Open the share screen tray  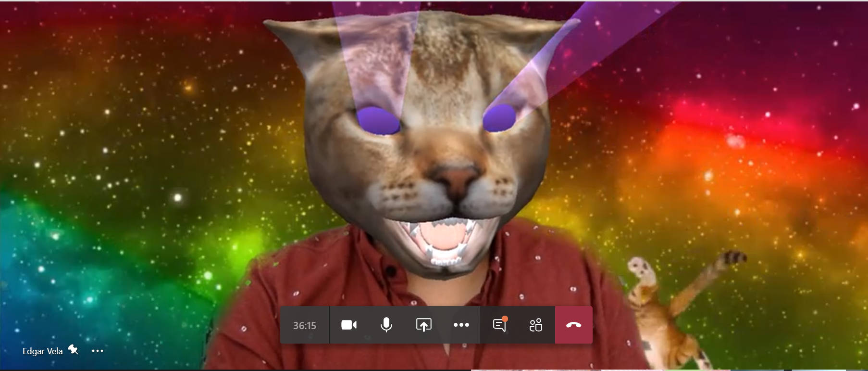point(423,325)
